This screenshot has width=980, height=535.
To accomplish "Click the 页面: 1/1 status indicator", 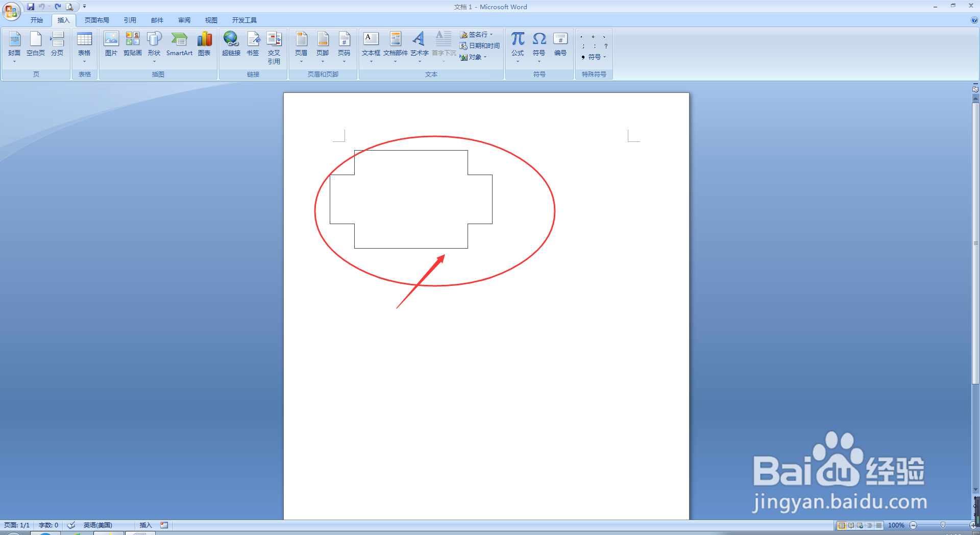I will pyautogui.click(x=17, y=525).
